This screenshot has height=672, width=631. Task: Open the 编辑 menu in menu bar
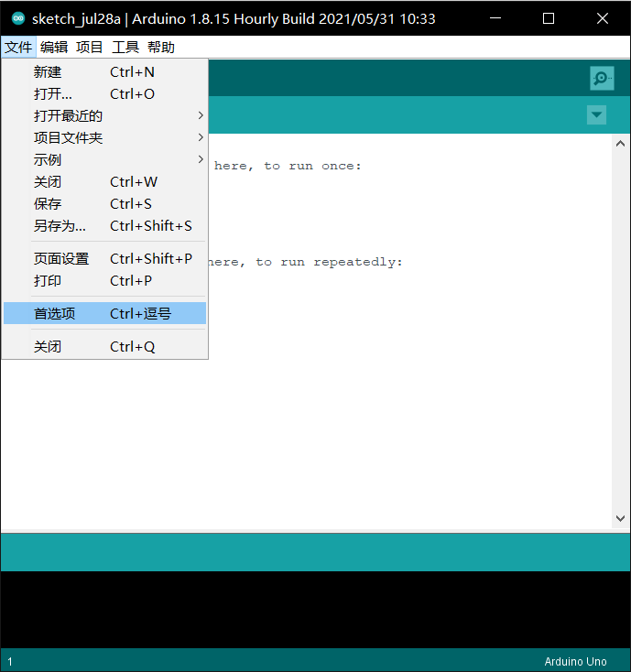pos(54,47)
